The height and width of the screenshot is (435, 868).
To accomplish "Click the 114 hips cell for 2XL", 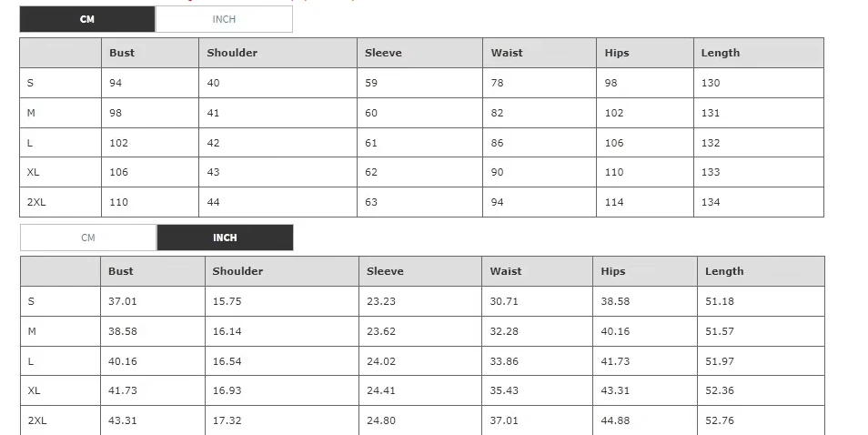I will click(614, 202).
